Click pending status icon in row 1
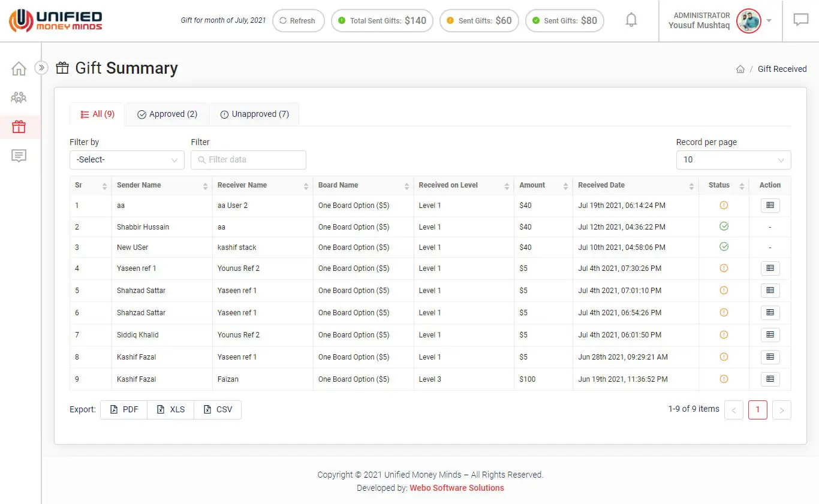Screen dimensions: 819x504 coord(724,205)
